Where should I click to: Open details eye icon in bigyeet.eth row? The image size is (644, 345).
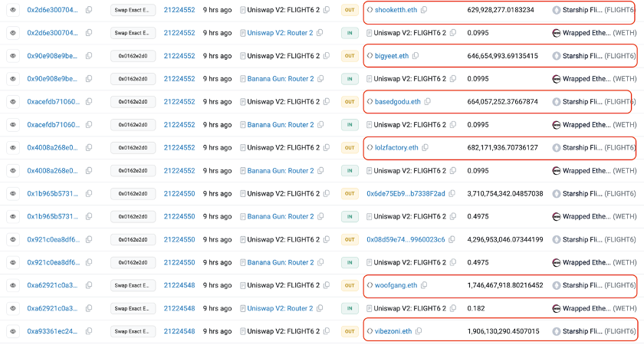(x=13, y=56)
